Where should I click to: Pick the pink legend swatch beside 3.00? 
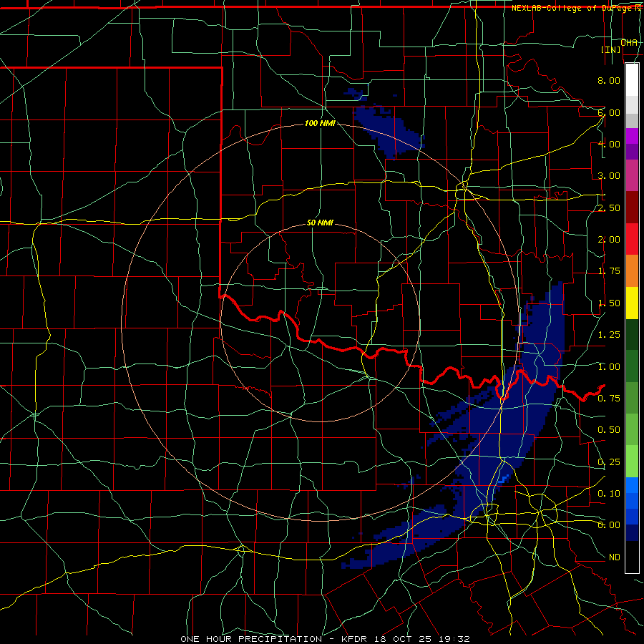[632, 175]
